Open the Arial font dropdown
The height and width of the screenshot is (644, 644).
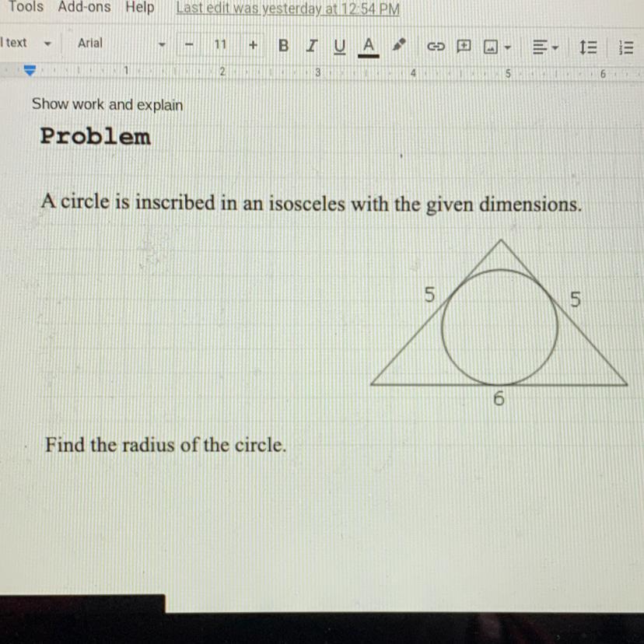point(121,44)
